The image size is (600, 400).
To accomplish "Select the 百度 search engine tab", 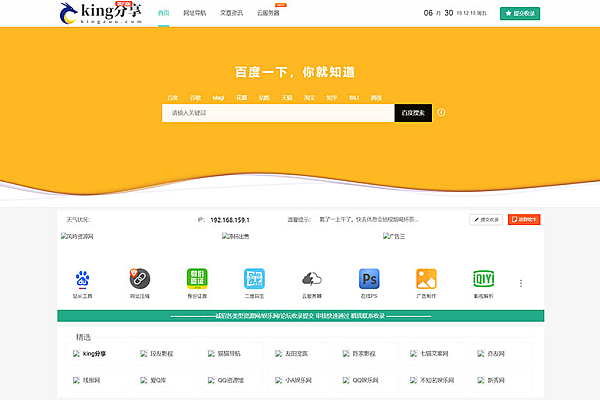I will pos(173,98).
